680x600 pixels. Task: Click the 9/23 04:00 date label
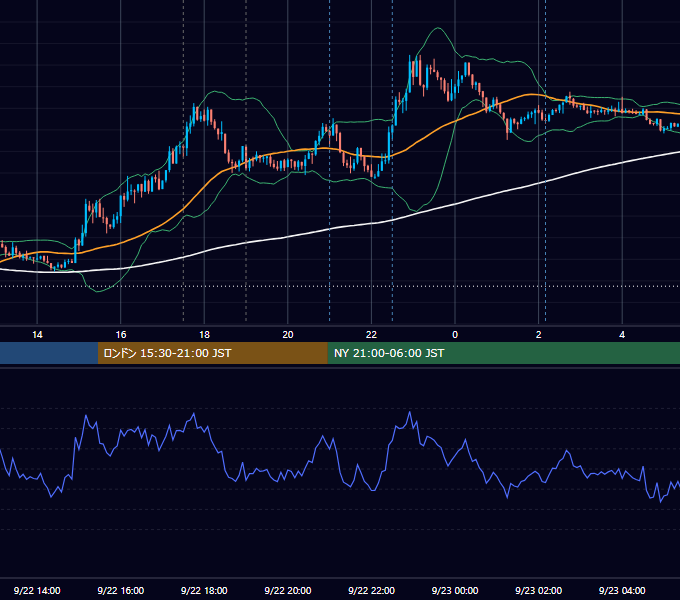pos(622,590)
